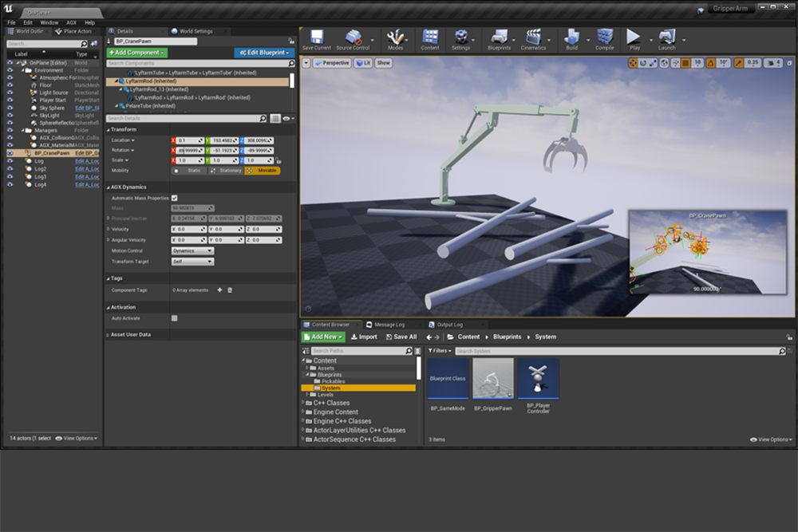Open the Edit menu

[28, 22]
